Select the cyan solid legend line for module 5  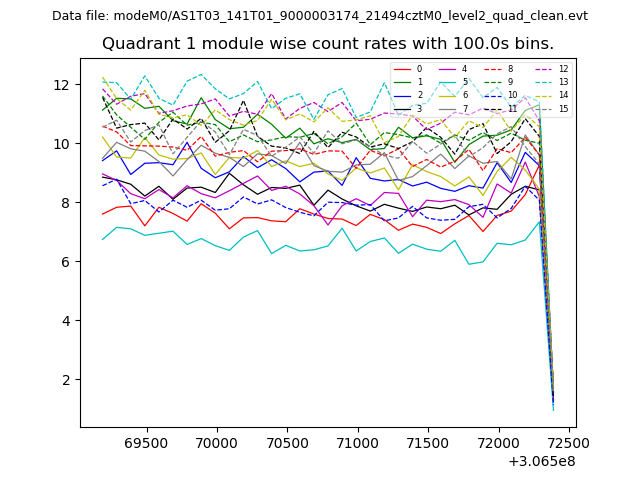(x=447, y=82)
